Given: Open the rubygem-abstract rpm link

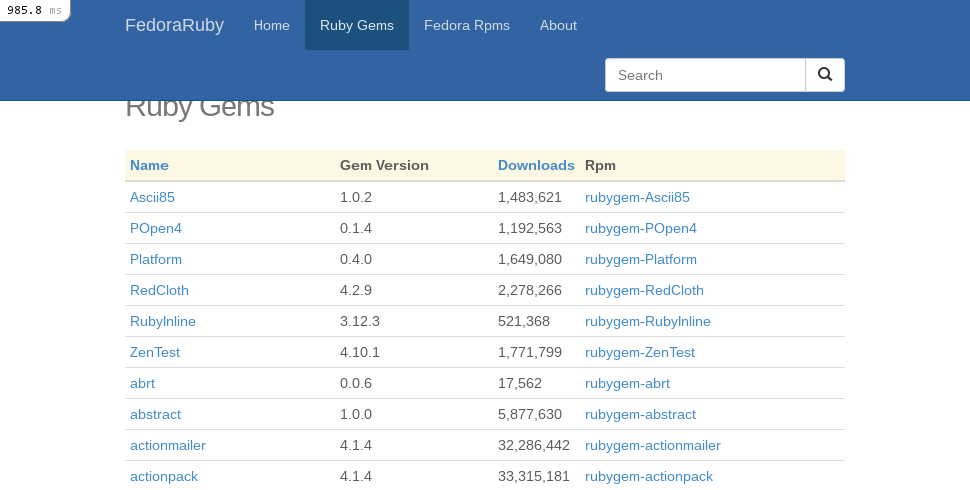Looking at the screenshot, I should point(640,414).
